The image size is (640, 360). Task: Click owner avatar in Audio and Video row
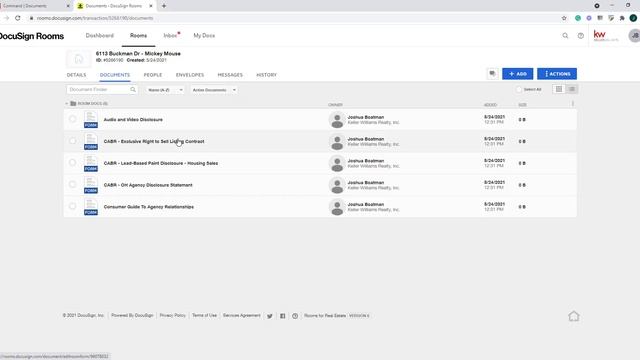click(x=337, y=120)
